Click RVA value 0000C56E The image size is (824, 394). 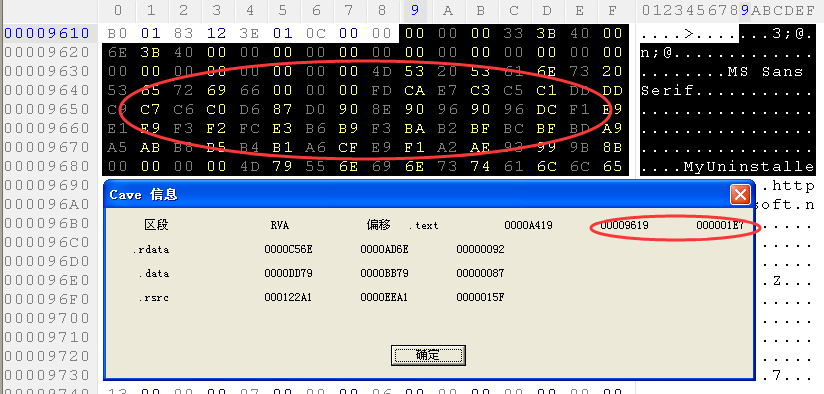289,250
